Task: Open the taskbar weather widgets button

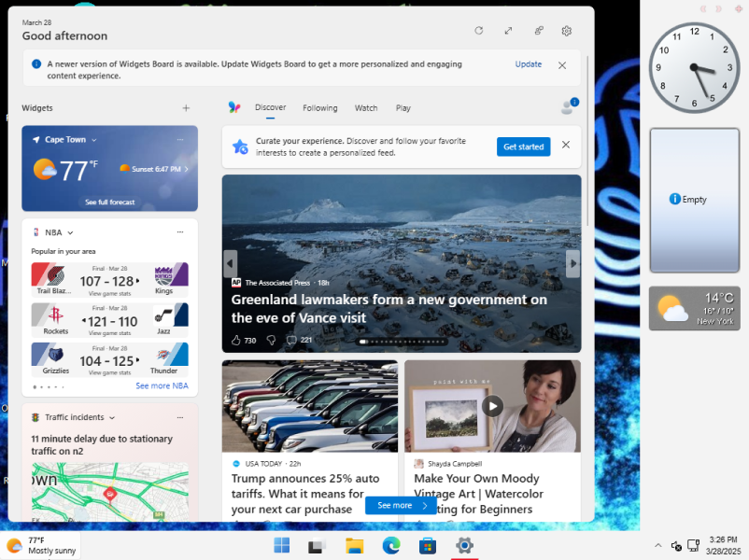Action: click(41, 546)
